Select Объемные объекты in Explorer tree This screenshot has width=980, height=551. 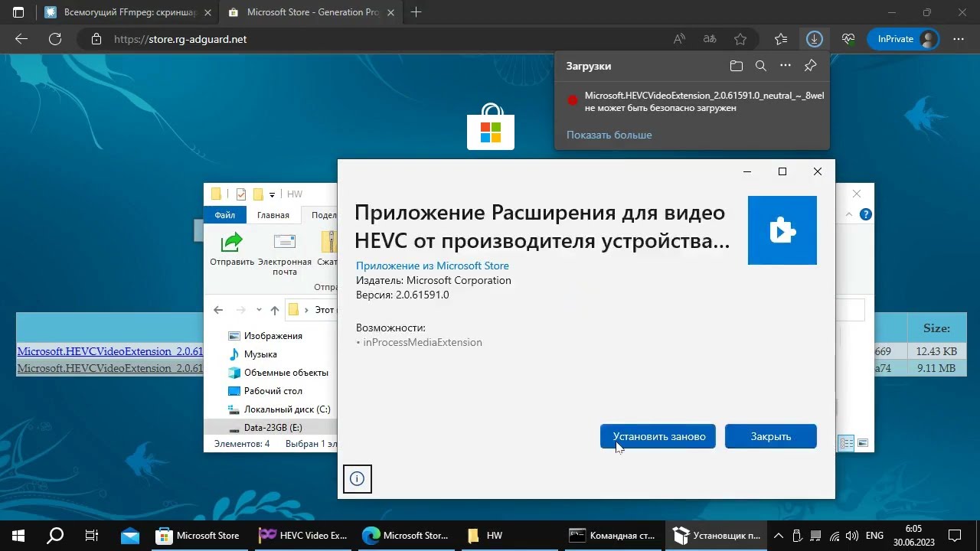click(x=286, y=373)
